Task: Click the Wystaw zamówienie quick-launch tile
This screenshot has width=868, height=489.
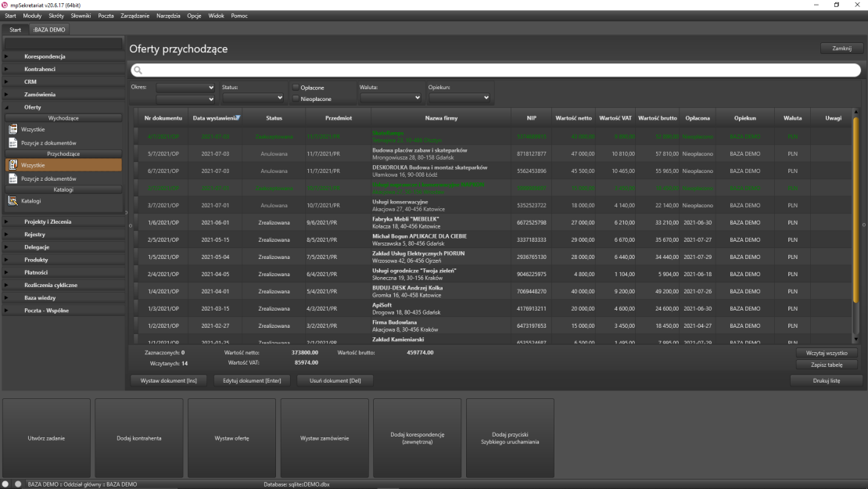Action: 325,438
